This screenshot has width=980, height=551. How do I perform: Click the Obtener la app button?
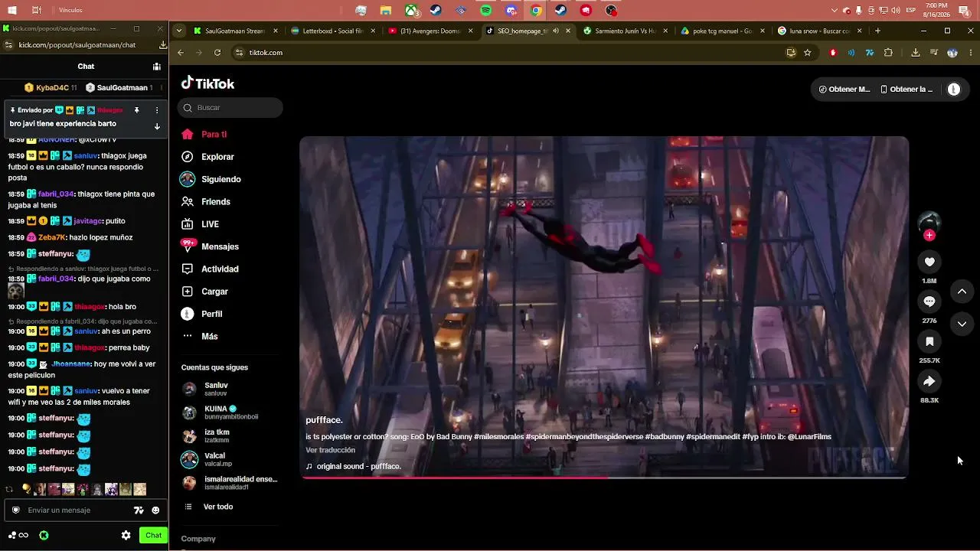coord(908,90)
